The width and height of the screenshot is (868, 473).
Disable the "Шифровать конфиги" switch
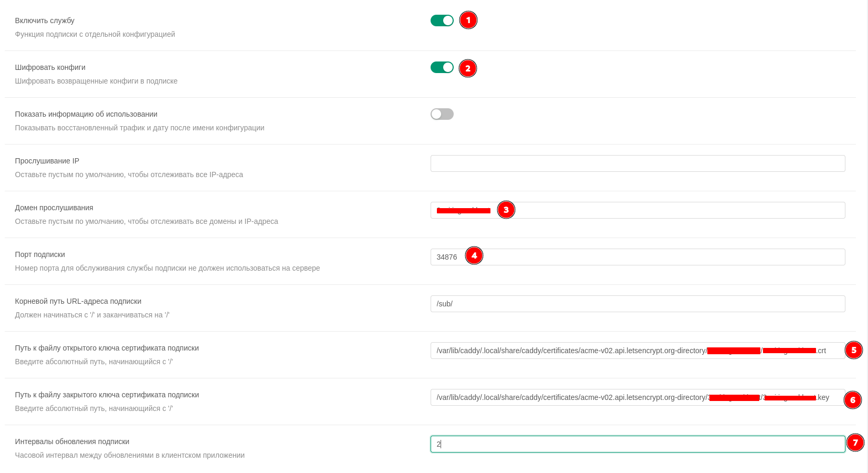click(x=442, y=67)
